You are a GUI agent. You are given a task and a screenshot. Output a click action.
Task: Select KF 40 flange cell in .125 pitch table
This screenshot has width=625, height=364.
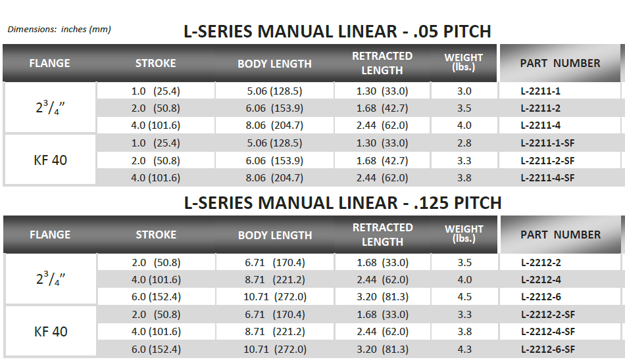[51, 332]
